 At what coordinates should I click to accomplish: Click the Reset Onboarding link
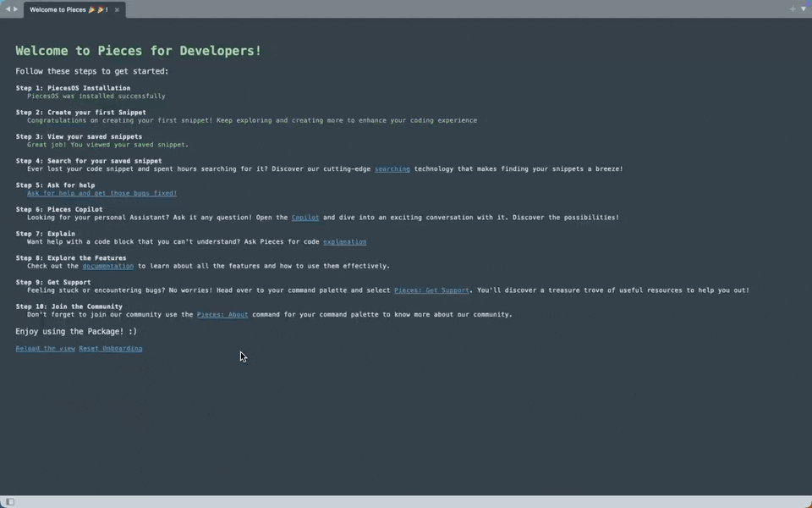pyautogui.click(x=110, y=348)
